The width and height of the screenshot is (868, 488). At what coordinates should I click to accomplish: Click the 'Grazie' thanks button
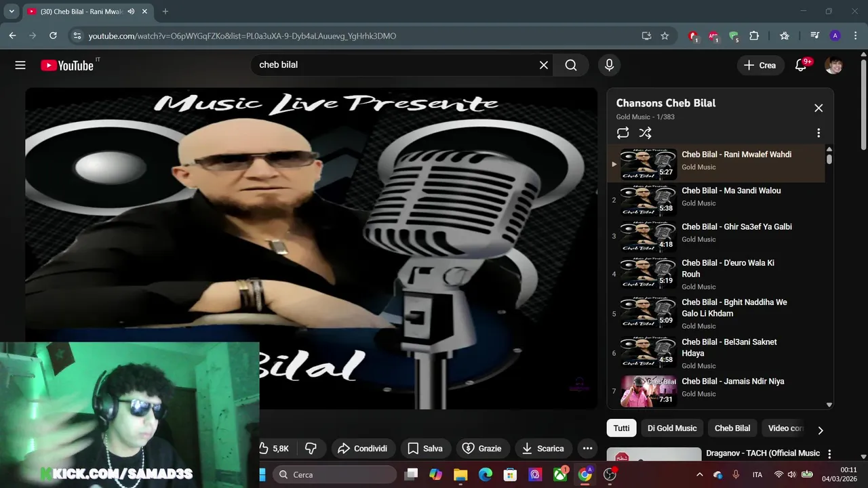(x=482, y=448)
